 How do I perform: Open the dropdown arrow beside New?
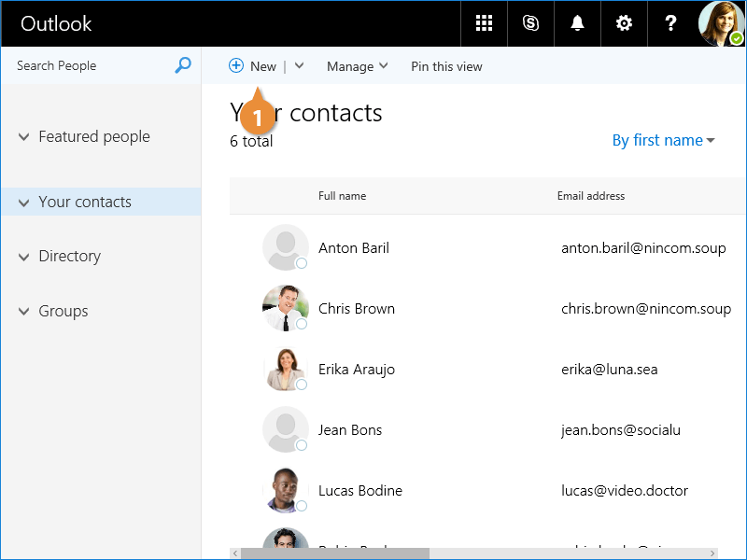point(299,66)
